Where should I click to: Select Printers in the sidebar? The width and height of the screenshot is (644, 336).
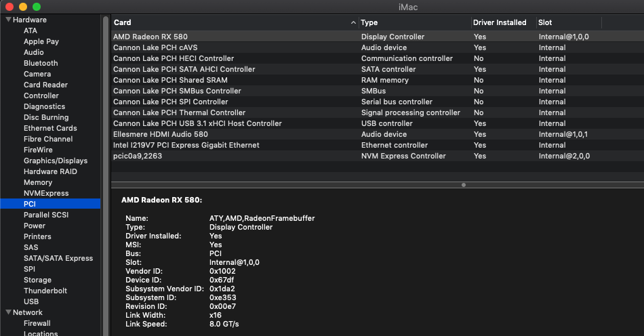pos(37,236)
